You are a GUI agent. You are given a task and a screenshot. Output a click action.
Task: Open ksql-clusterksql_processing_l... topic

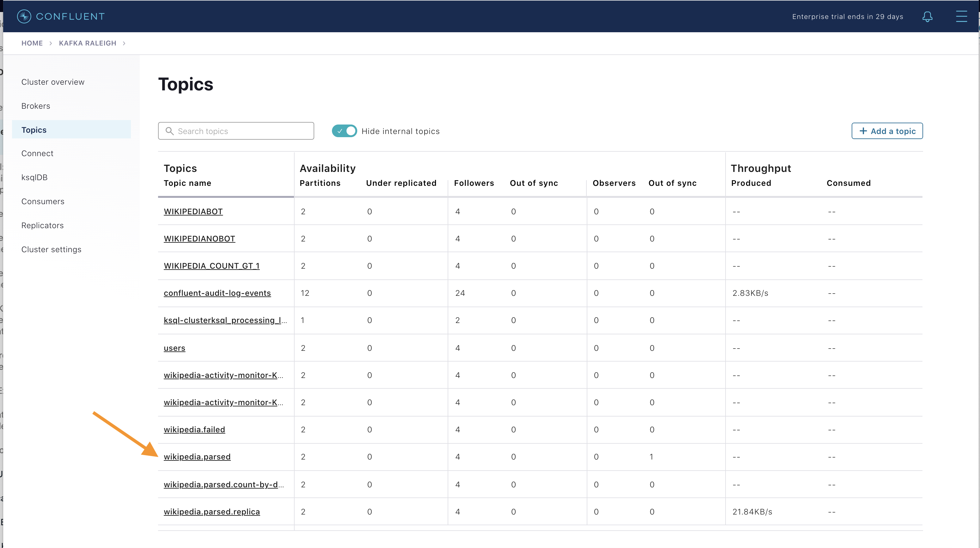(x=225, y=320)
